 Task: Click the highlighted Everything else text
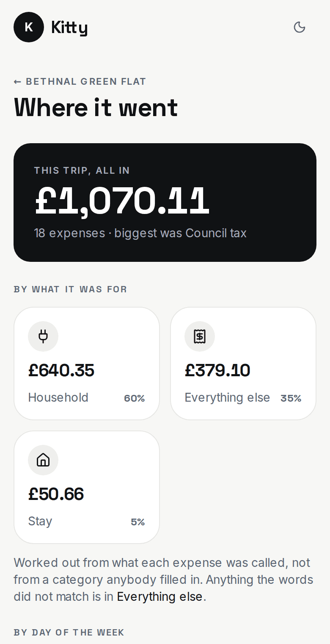(x=160, y=597)
